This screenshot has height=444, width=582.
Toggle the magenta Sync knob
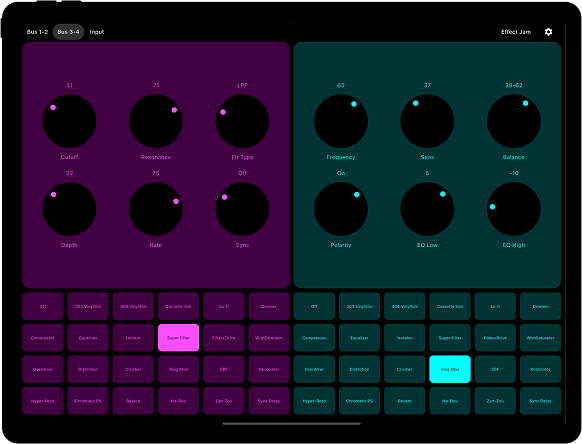[242, 209]
